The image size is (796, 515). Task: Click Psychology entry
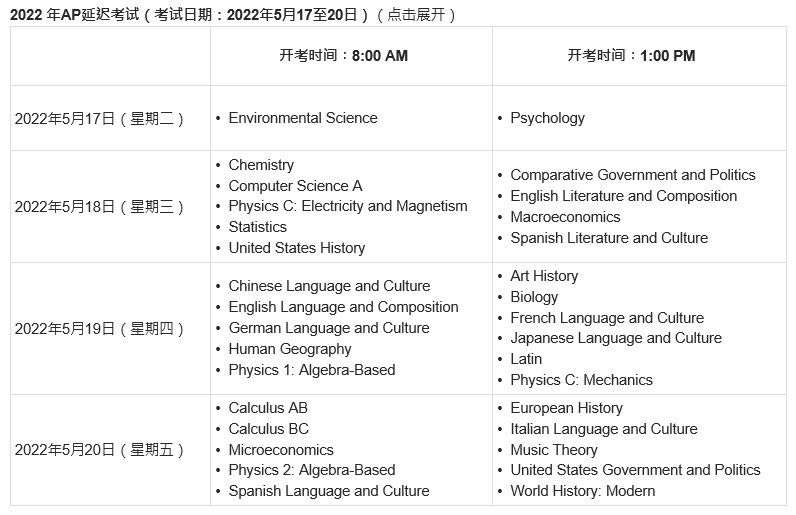click(x=547, y=118)
